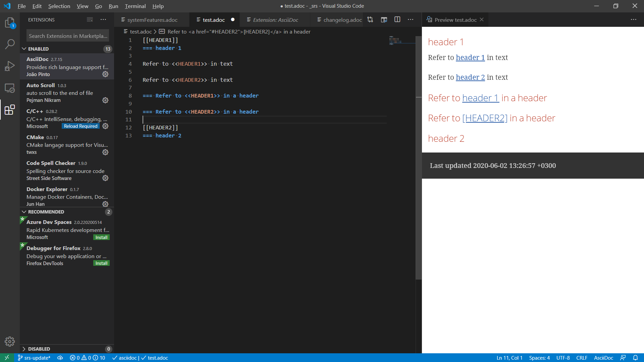Install the Azure Dev Spaces extension

[101, 237]
